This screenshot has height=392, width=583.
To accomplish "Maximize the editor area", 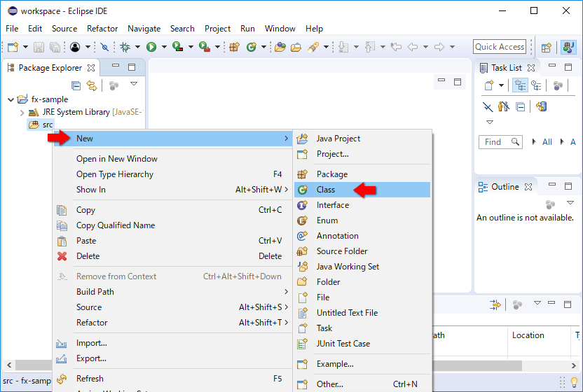I will coord(458,82).
